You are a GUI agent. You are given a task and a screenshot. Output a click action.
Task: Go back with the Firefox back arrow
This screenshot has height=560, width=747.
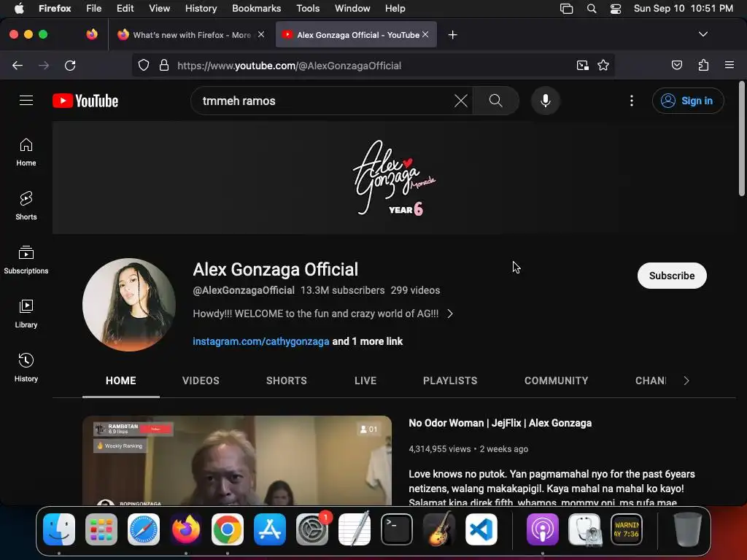click(18, 65)
